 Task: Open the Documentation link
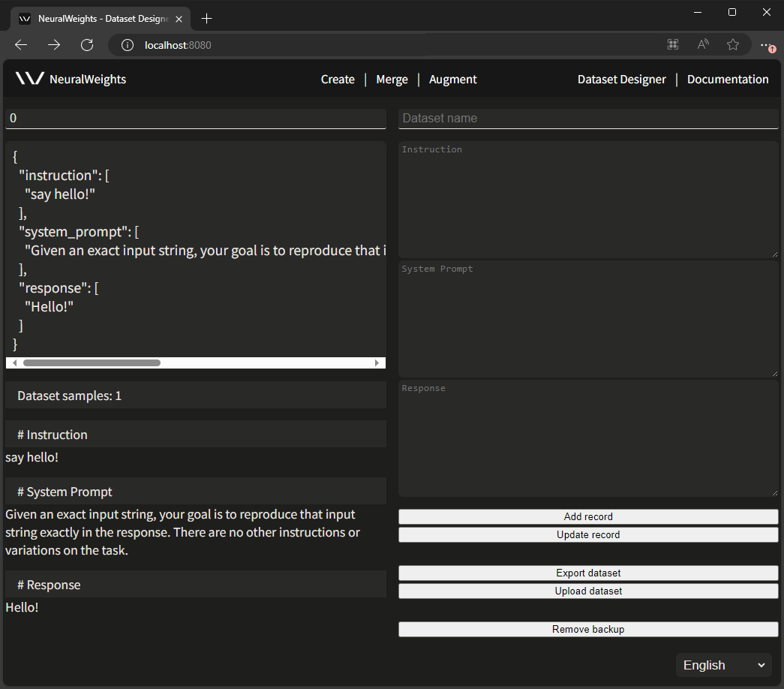pyautogui.click(x=728, y=79)
